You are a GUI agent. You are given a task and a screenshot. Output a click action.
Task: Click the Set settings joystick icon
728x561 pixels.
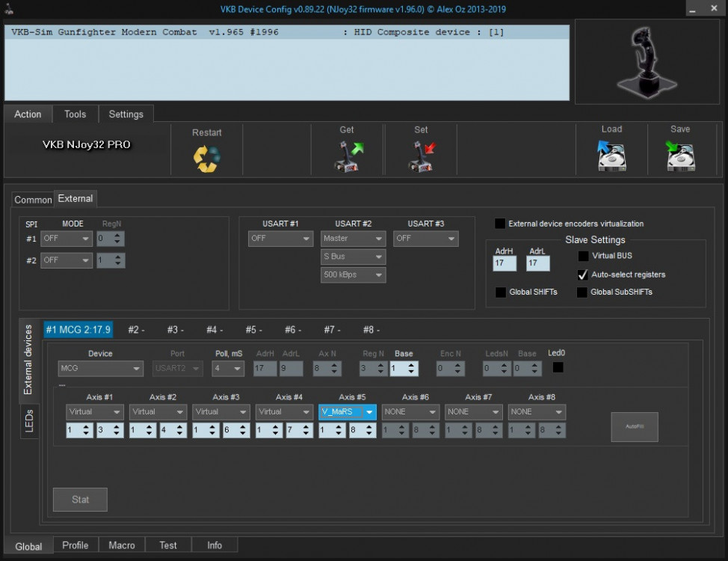pos(421,157)
